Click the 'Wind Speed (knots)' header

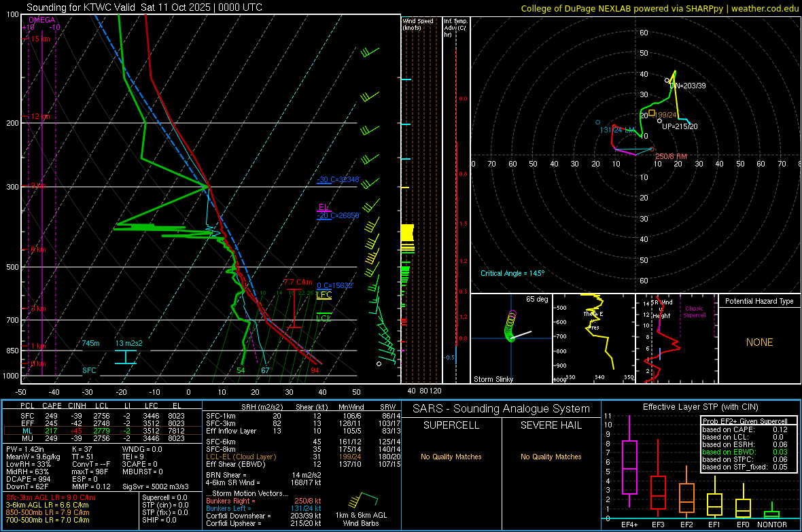(417, 24)
